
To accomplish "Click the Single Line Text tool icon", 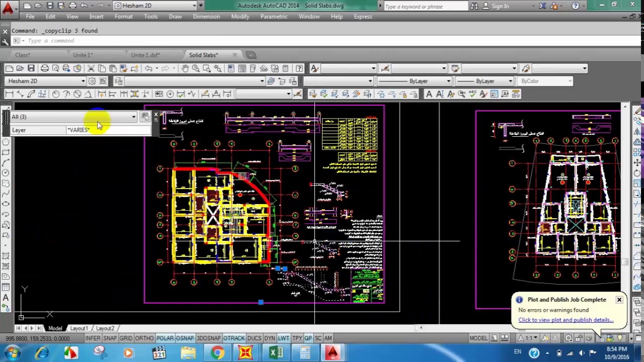I will [440, 94].
